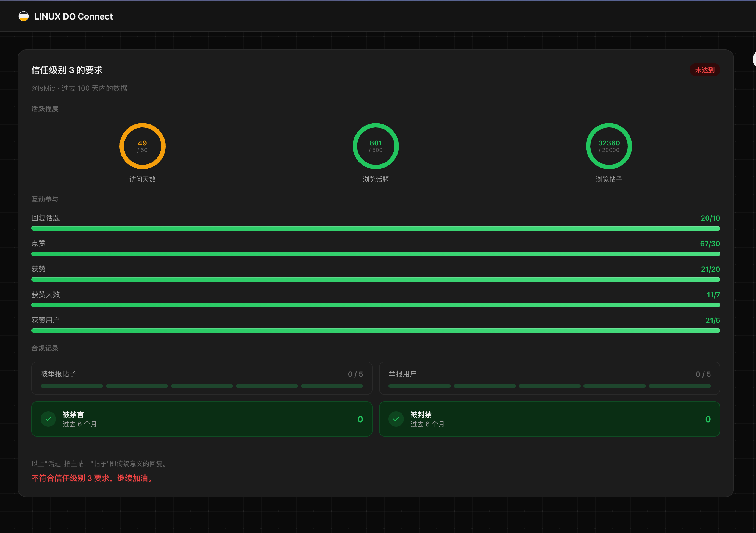Select the 被举报帖子 0 / 5 card

[x=202, y=378]
